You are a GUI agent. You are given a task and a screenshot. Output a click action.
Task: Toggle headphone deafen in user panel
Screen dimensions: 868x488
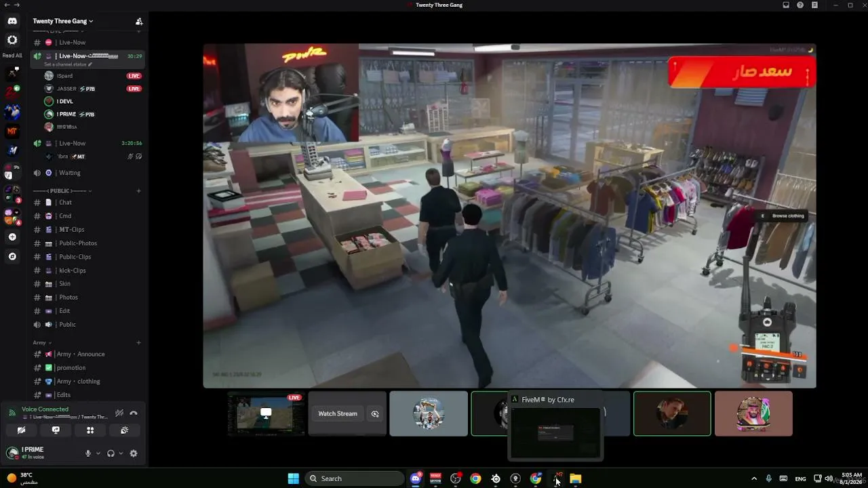111,453
